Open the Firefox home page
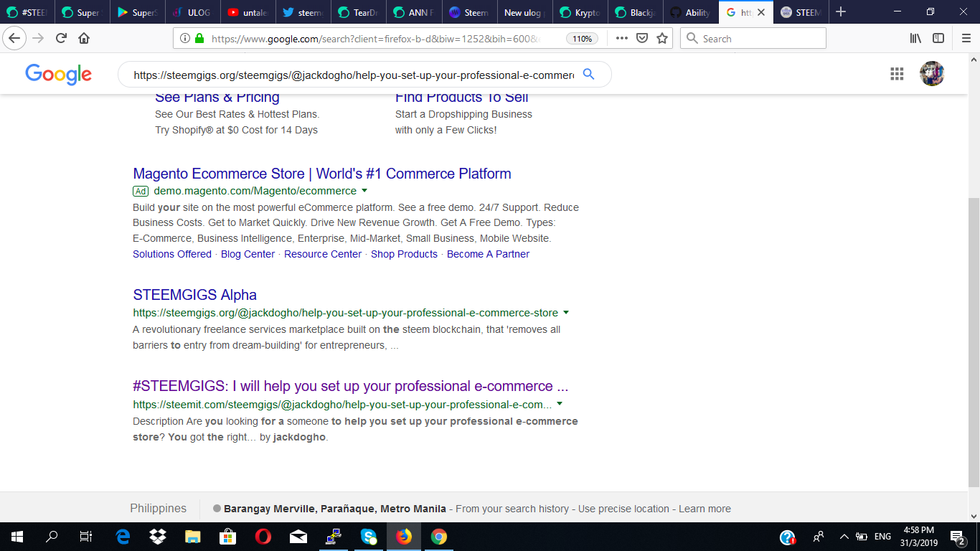The height and width of the screenshot is (551, 980). 84,38
